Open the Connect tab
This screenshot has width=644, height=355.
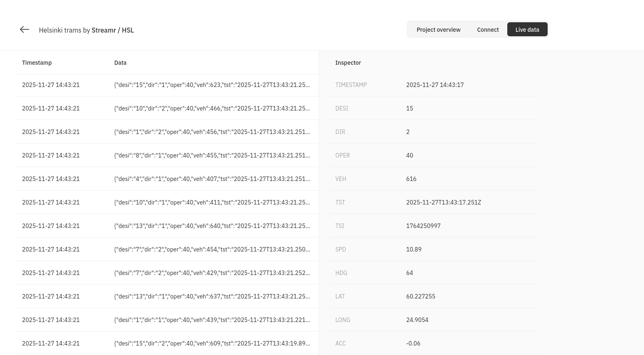tap(488, 29)
